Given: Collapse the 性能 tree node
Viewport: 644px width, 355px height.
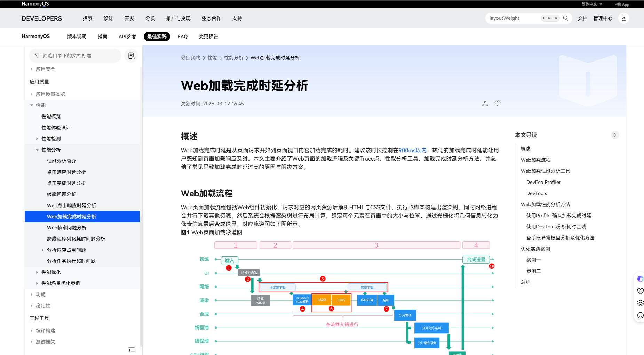Looking at the screenshot, I should click(31, 105).
